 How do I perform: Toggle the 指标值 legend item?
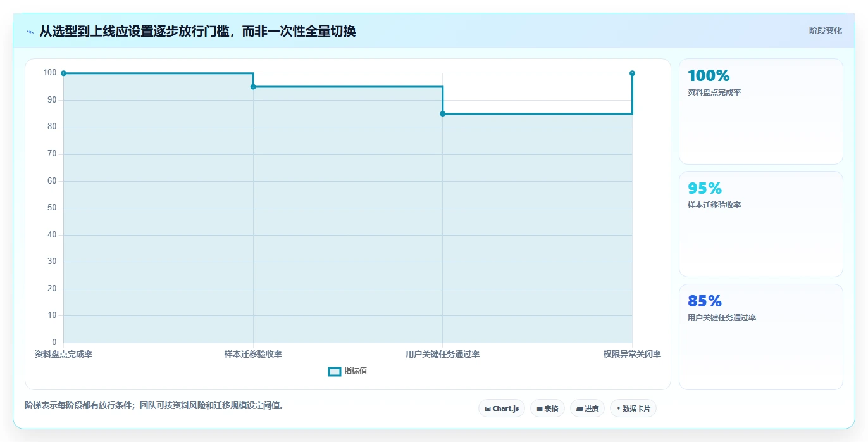pos(347,371)
